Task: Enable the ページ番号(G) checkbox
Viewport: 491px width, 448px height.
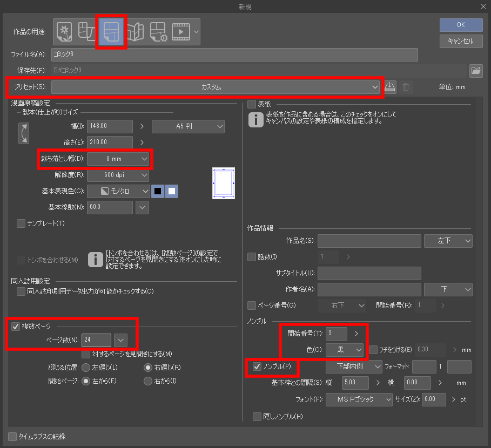Action: (x=252, y=306)
